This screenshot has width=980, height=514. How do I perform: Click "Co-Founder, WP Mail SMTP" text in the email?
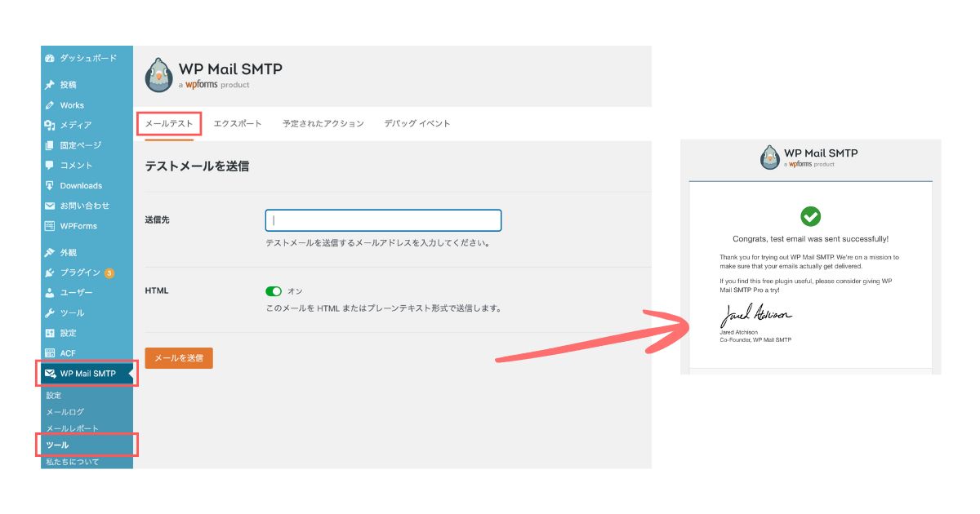[x=755, y=339]
